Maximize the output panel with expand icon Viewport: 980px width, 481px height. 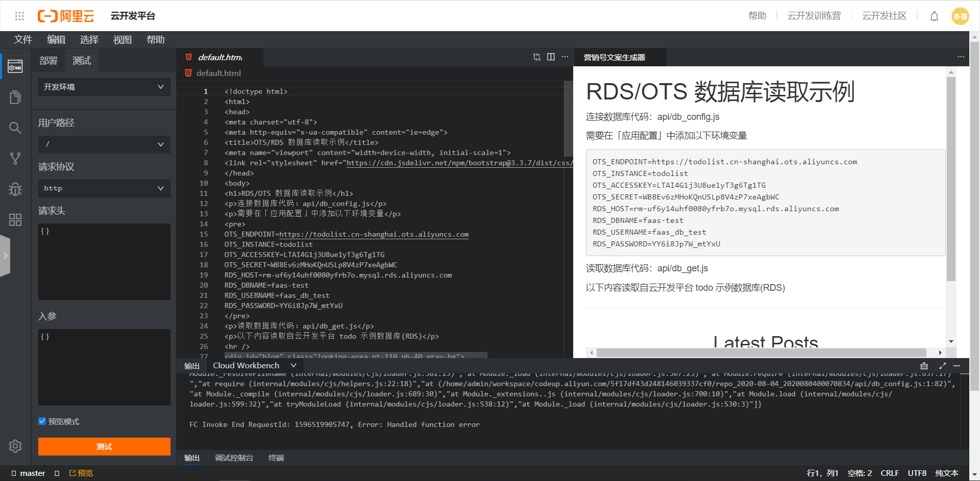[942, 366]
